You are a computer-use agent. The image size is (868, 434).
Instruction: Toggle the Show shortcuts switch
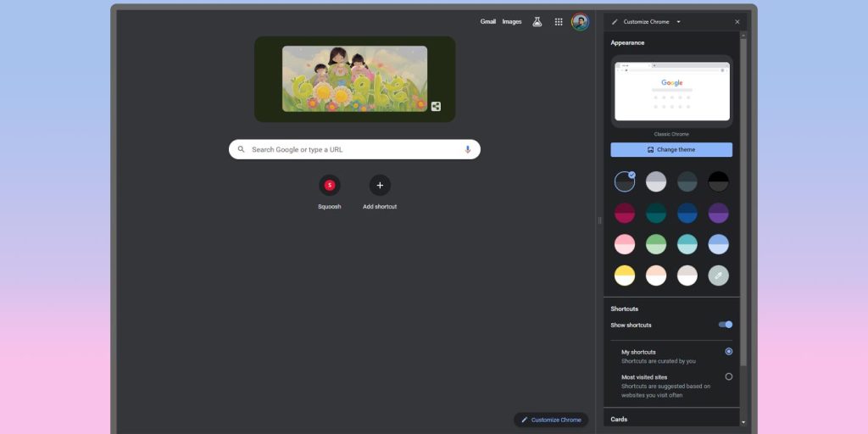point(726,325)
